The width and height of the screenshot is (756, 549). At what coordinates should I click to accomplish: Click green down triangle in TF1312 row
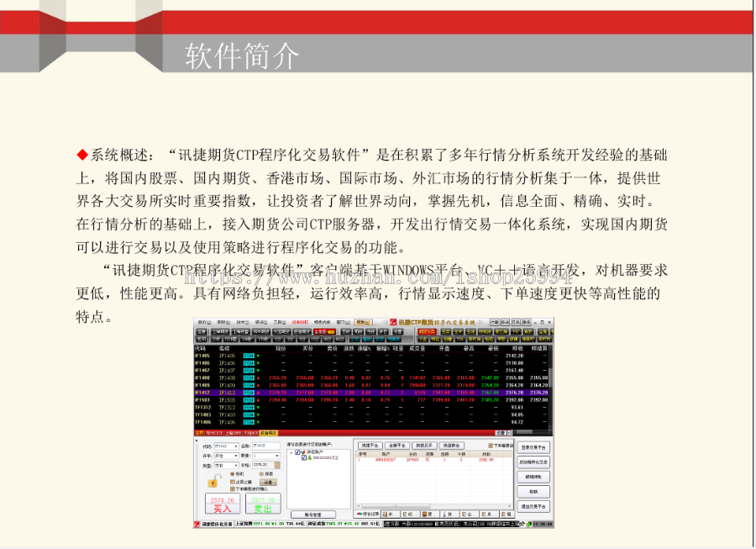tap(258, 408)
